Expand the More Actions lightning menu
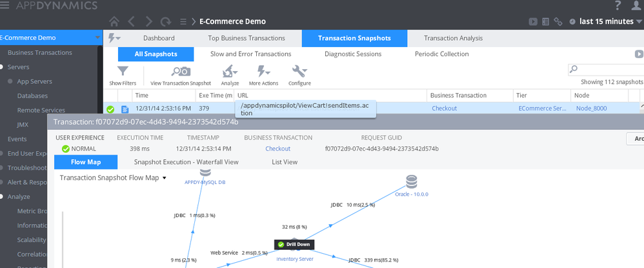The width and height of the screenshot is (644, 268). (x=263, y=72)
